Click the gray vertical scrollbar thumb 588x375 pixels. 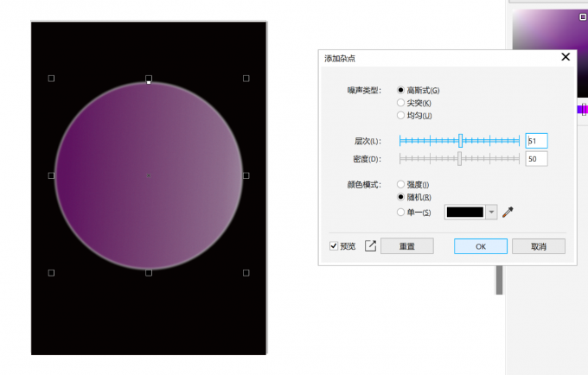[x=499, y=280]
